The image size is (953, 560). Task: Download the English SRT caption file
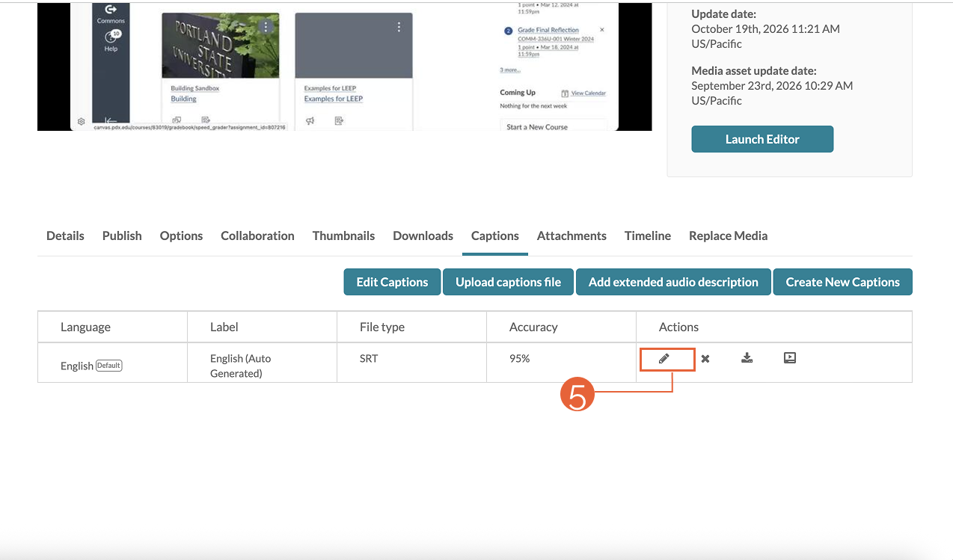tap(747, 358)
